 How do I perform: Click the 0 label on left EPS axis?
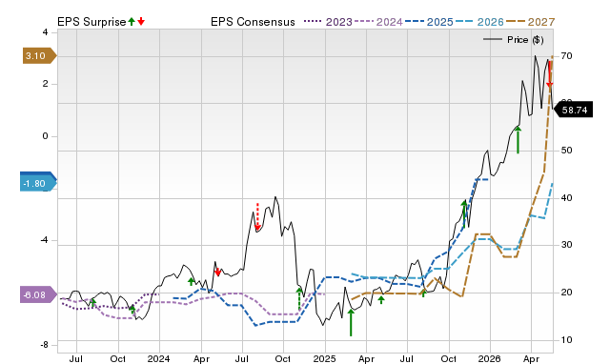pos(45,136)
